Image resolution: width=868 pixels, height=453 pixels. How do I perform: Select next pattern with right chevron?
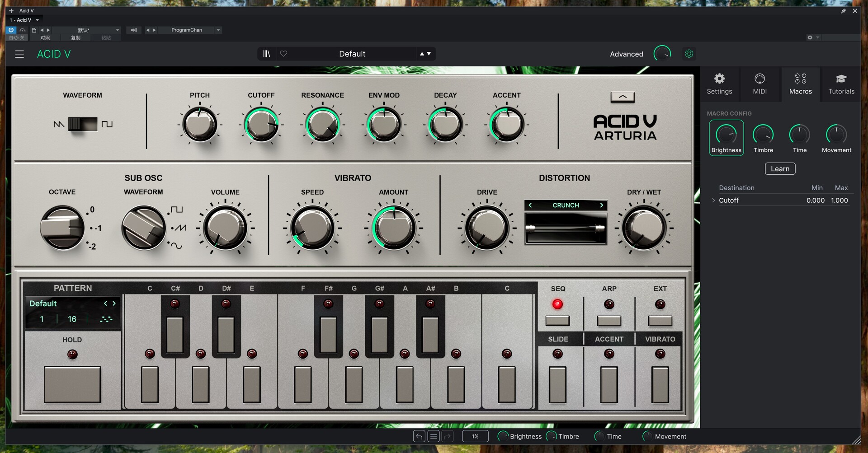click(114, 304)
